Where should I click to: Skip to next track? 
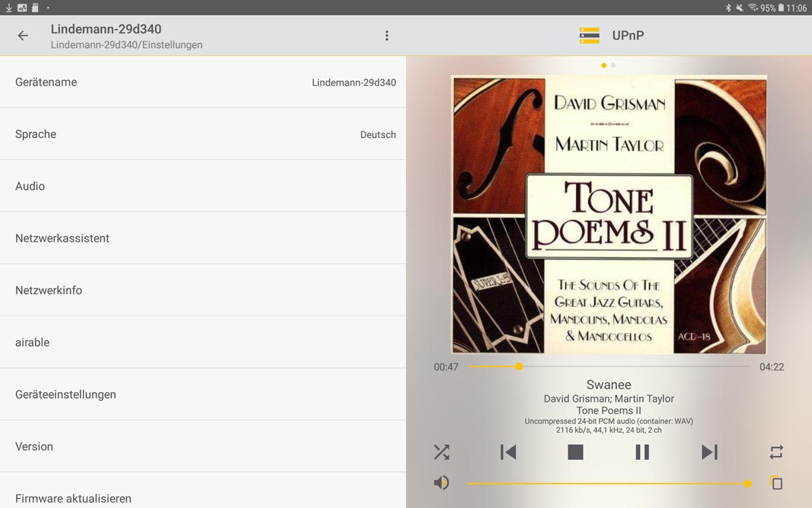709,452
